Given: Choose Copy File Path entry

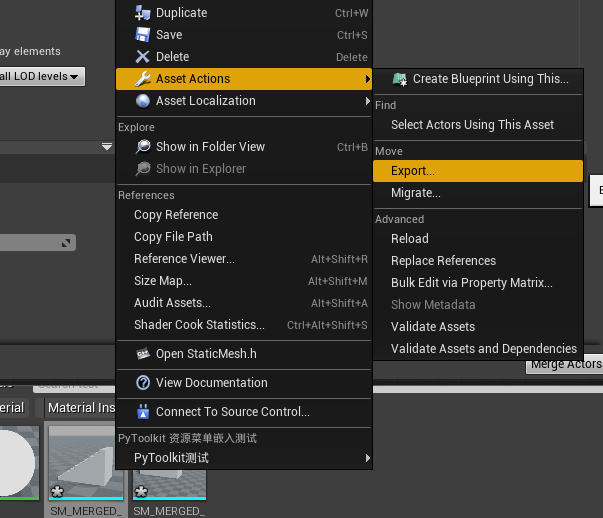Looking at the screenshot, I should (244, 237).
